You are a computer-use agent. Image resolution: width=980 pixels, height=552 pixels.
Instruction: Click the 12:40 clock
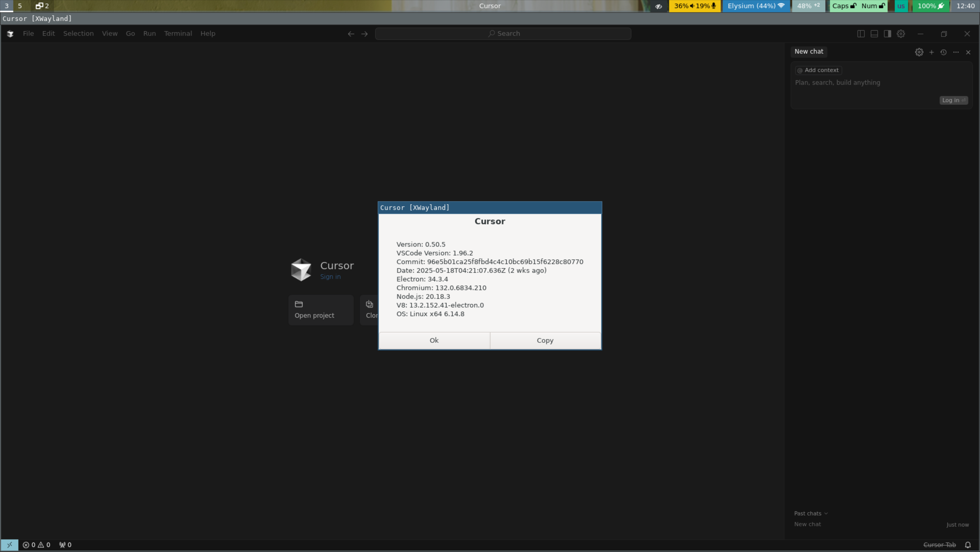pos(965,6)
